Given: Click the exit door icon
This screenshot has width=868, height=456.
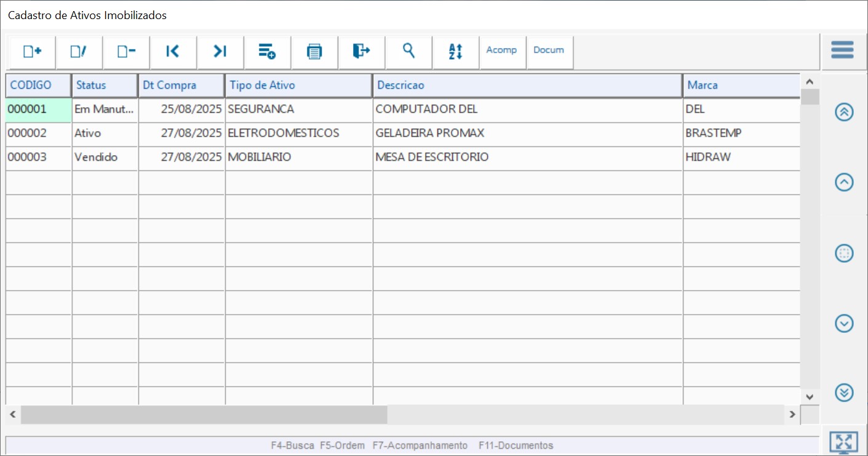Looking at the screenshot, I should coord(361,52).
